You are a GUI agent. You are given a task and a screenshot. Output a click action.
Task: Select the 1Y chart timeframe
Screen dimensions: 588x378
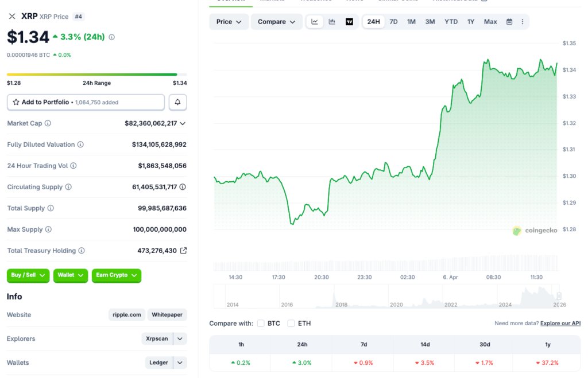point(470,21)
